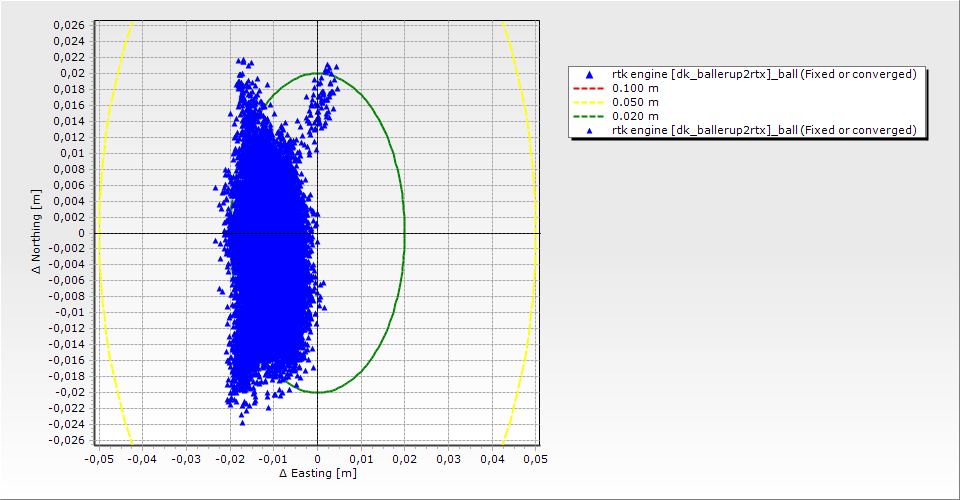Screen dimensions: 960x500
Task: Select rtk engine legend text beside small triangle
Action: (x=764, y=130)
